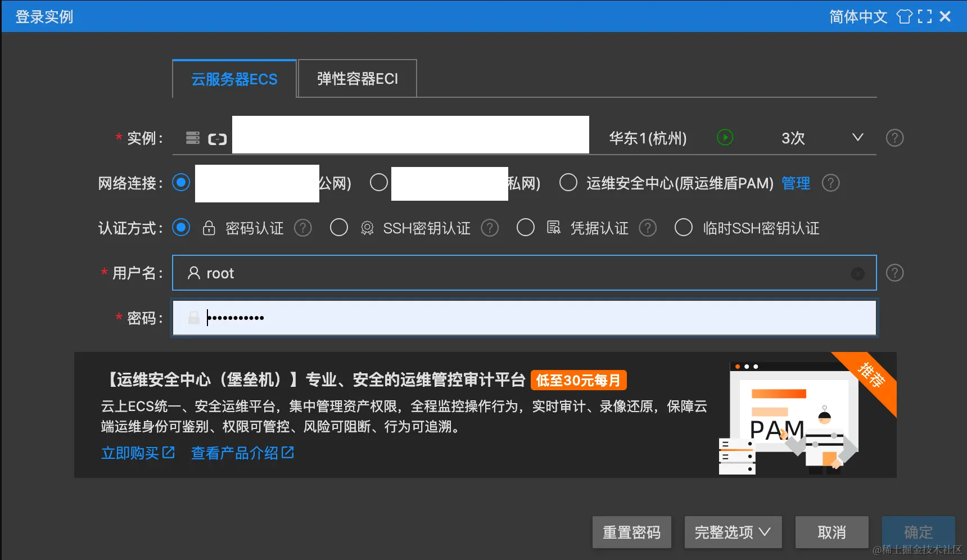Viewport: 967px width, 560px height.
Task: Open the 简体中文 language selector
Action: click(x=857, y=16)
